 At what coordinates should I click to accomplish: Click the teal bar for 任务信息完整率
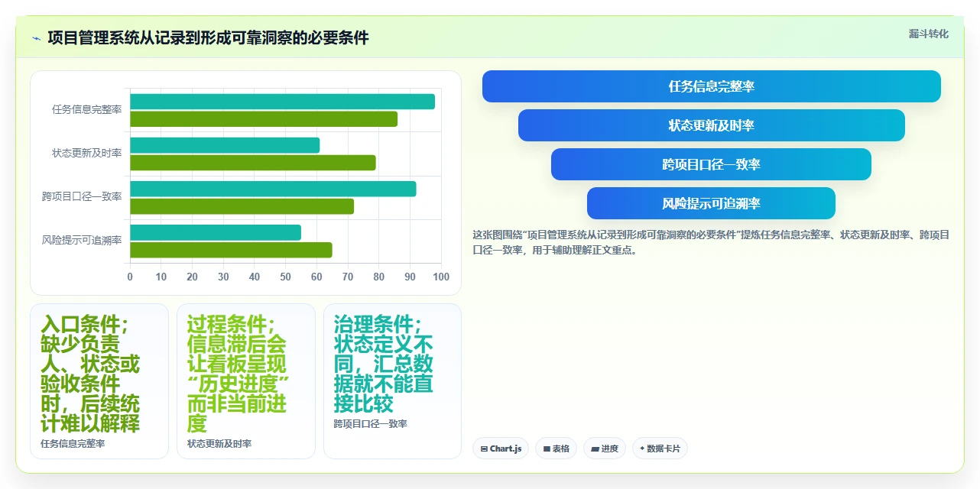click(282, 102)
